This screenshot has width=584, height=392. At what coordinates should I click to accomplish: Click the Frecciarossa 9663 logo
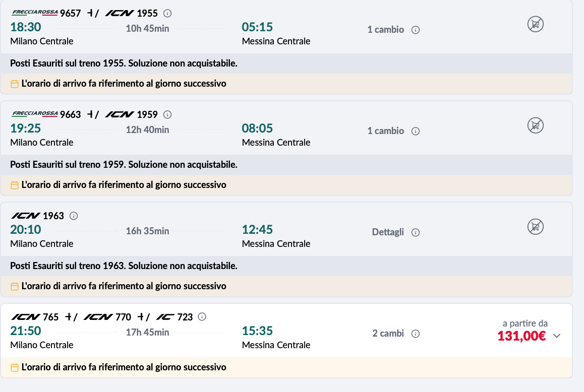pos(34,114)
